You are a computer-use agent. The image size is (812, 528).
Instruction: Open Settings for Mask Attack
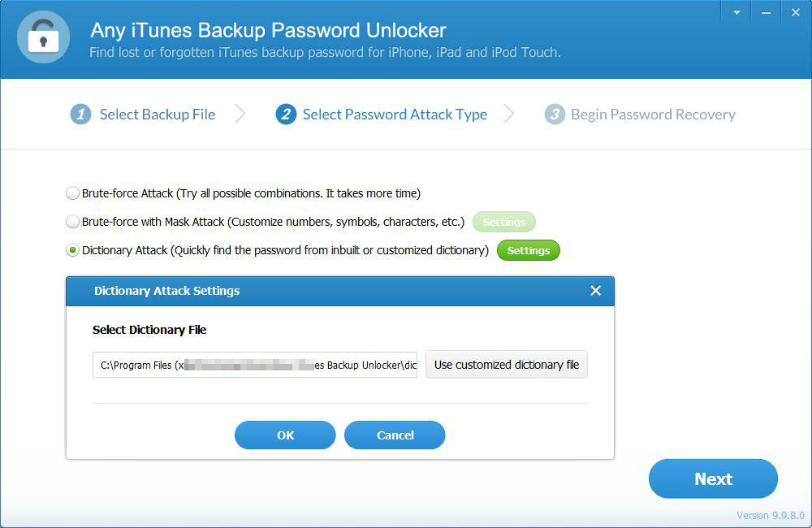[504, 222]
